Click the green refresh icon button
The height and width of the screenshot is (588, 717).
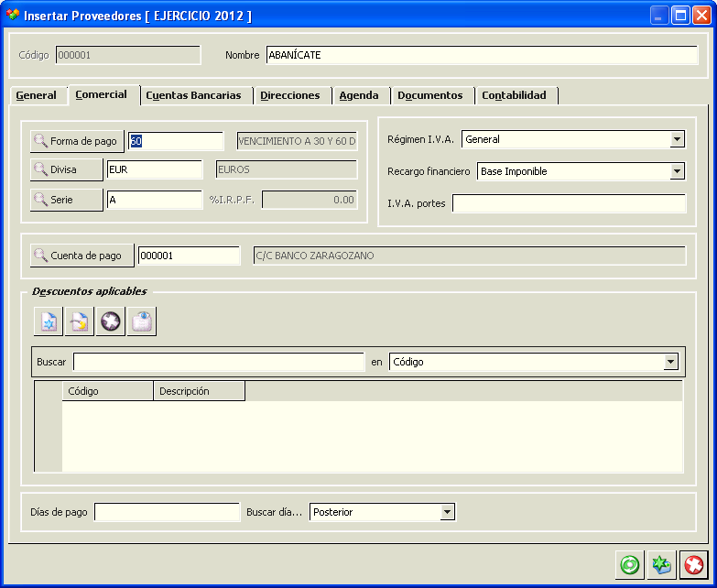pos(630,565)
